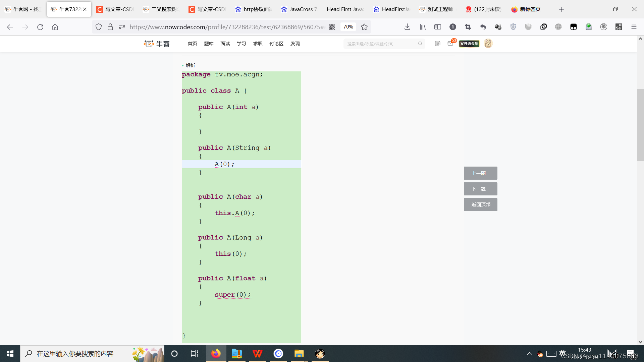Viewport: 644px width, 362px height.
Task: Open the 题库 navigation item
Action: pos(209,44)
